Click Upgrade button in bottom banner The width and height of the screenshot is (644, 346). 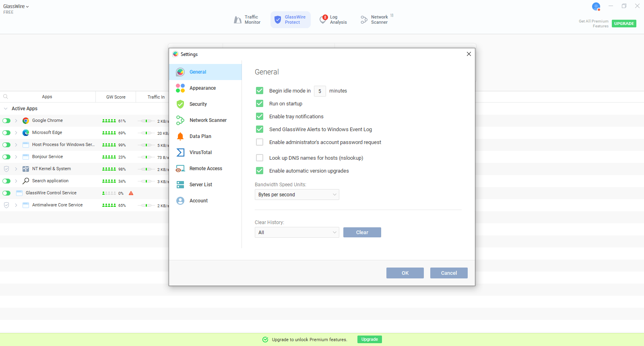[x=369, y=340]
